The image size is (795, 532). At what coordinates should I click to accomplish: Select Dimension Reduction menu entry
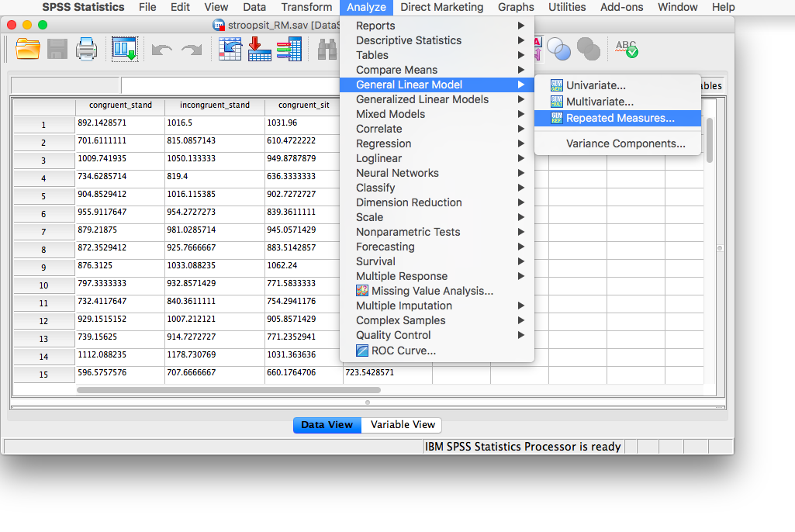pyautogui.click(x=437, y=202)
